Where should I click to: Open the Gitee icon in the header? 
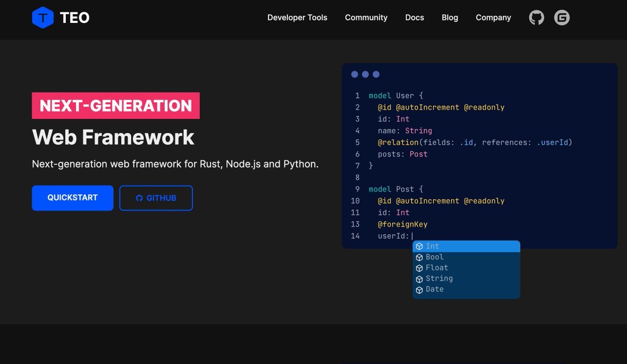tap(562, 18)
